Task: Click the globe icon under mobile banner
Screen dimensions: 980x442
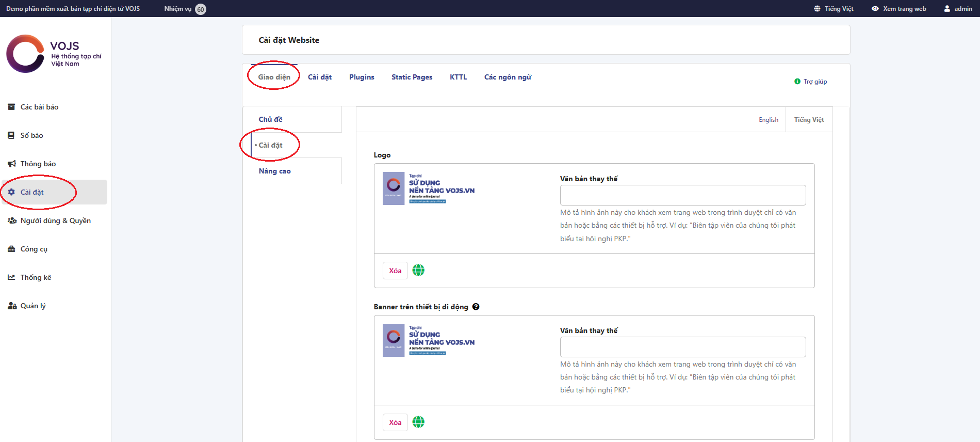Action: [x=418, y=422]
